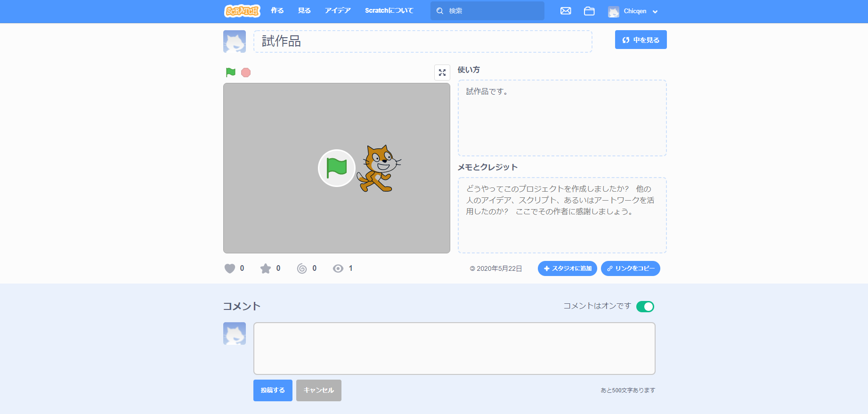The height and width of the screenshot is (414, 868).
Task: Click the 使い方 heading
Action: tap(469, 70)
